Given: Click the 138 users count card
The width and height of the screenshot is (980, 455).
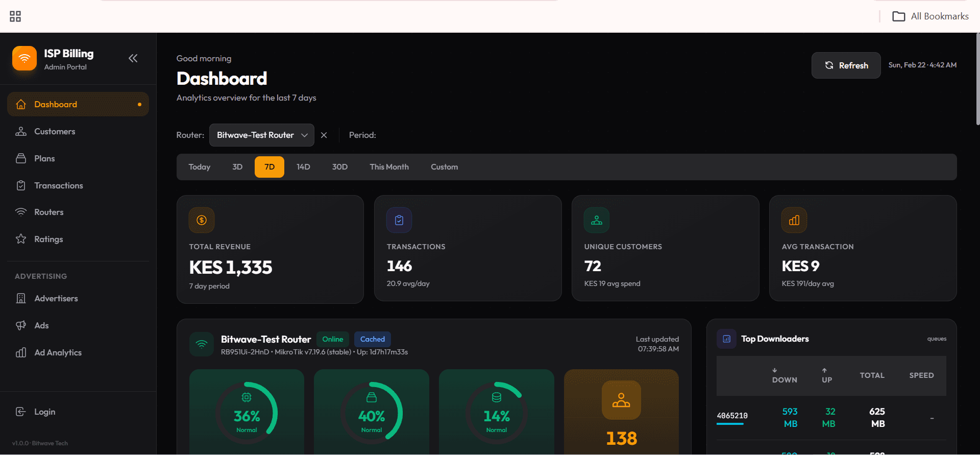Looking at the screenshot, I should pyautogui.click(x=621, y=412).
